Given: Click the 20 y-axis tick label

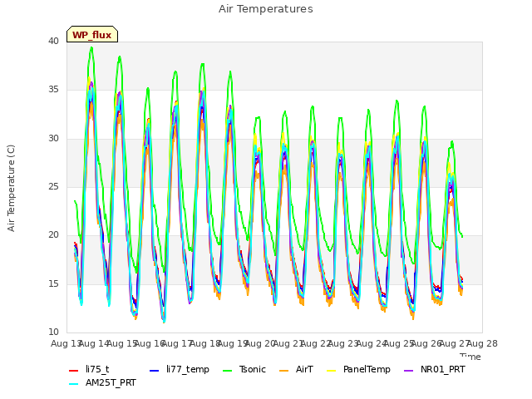Looking at the screenshot, I should point(53,234).
